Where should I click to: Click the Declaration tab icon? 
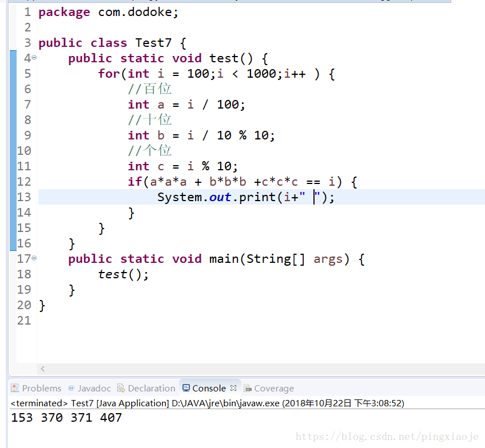click(x=121, y=388)
